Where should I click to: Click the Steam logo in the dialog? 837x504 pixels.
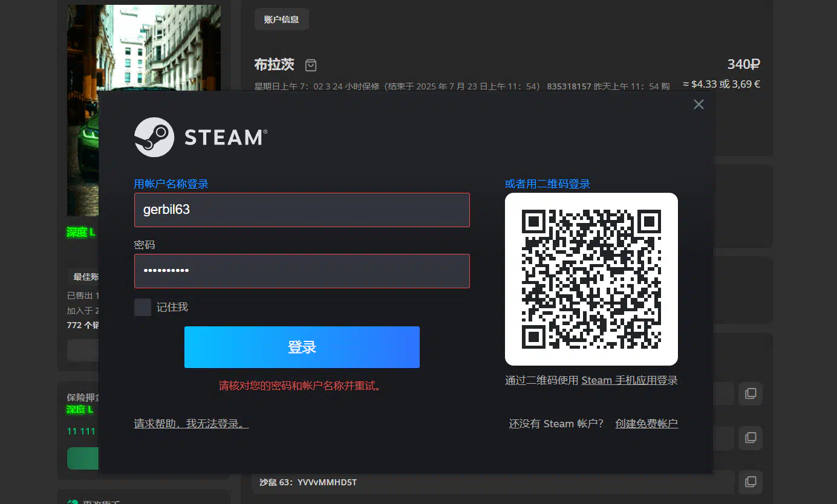tap(200, 137)
